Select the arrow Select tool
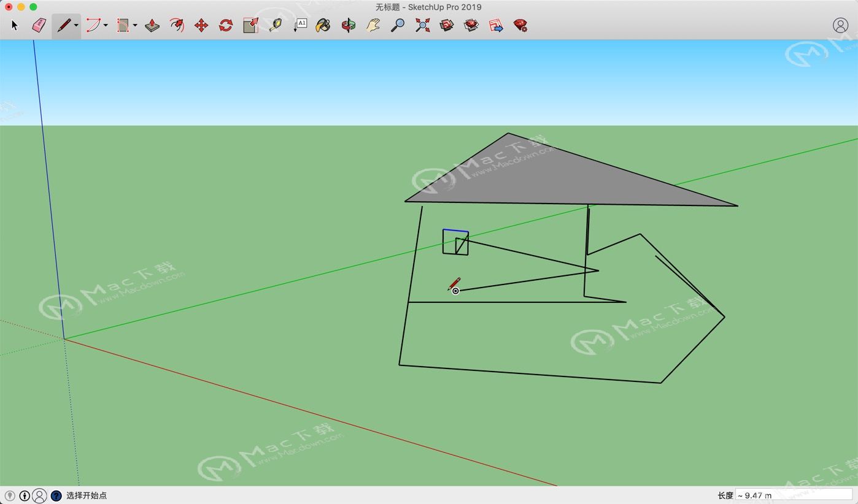The width and height of the screenshot is (858, 504). (15, 26)
